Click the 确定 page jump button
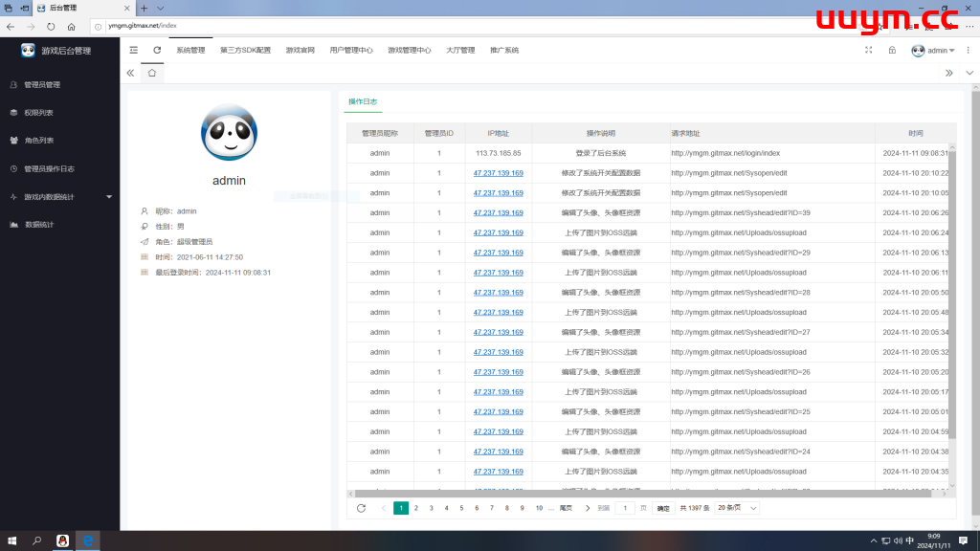980x551 pixels. 663,508
